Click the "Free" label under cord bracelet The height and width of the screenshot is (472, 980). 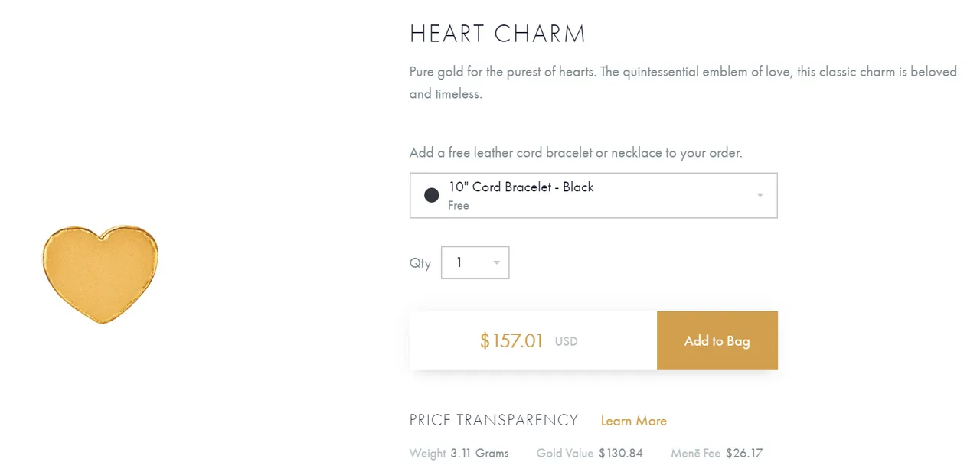pos(459,205)
